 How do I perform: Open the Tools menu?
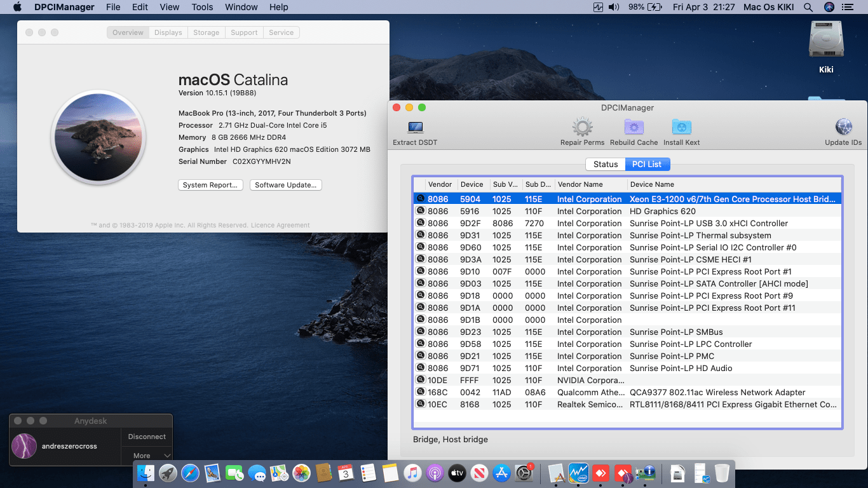click(202, 7)
